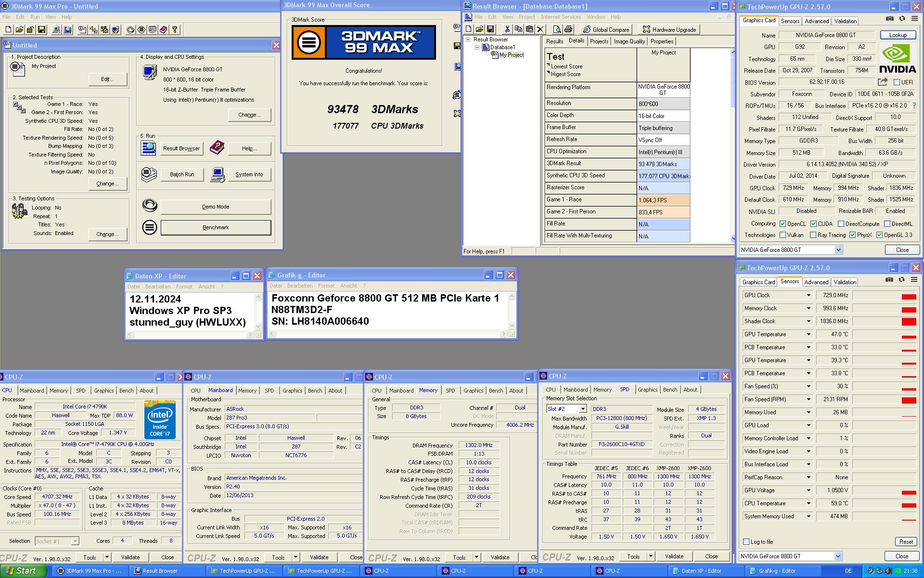924x578 pixels.
Task: Open hamburger menu in GPU-Z Sensors window
Action: [914, 280]
